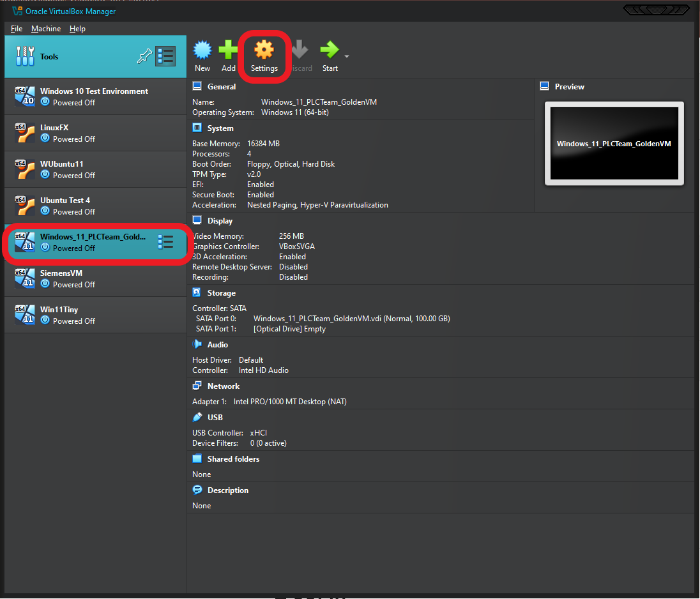Open menu icon on Windows_11_PLCTeam_GoldenVM entry
The width and height of the screenshot is (700, 599).
click(165, 241)
